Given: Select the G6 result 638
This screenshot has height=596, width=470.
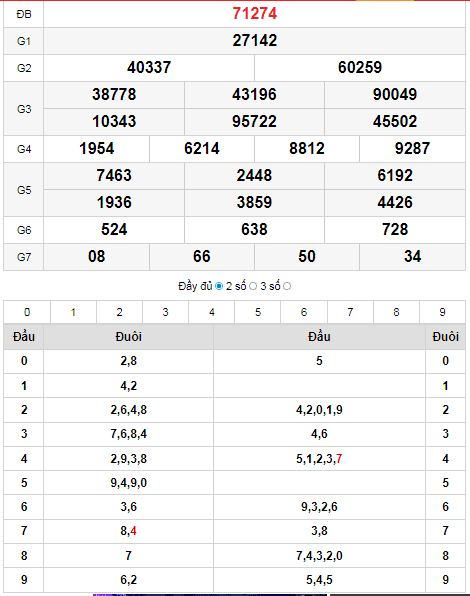Looking at the screenshot, I should [254, 230].
